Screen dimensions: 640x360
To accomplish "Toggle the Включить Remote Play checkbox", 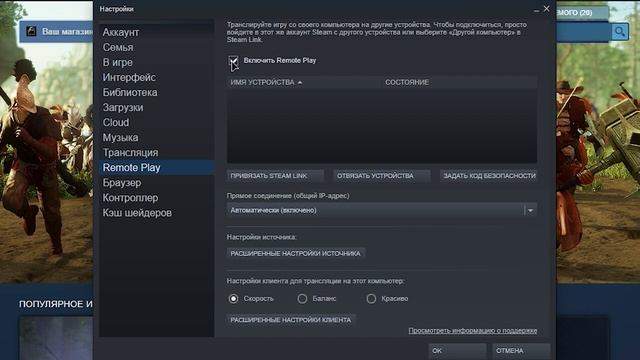I will 233,61.
